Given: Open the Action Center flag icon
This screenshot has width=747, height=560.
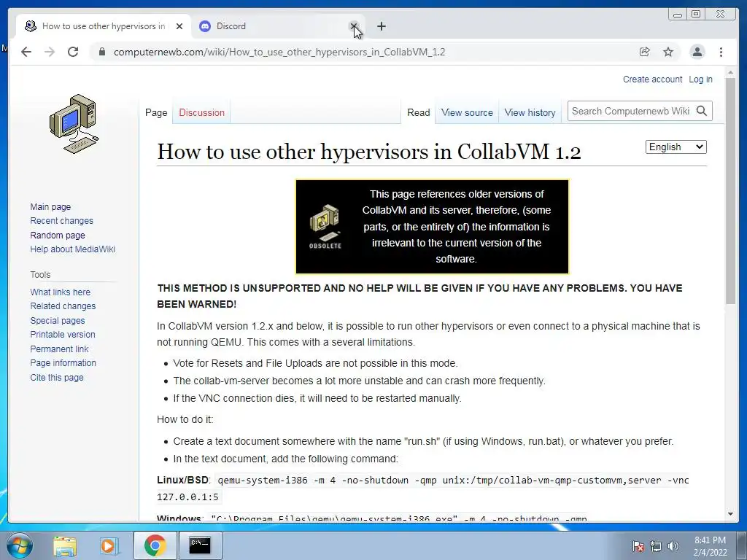Looking at the screenshot, I should pos(638,546).
